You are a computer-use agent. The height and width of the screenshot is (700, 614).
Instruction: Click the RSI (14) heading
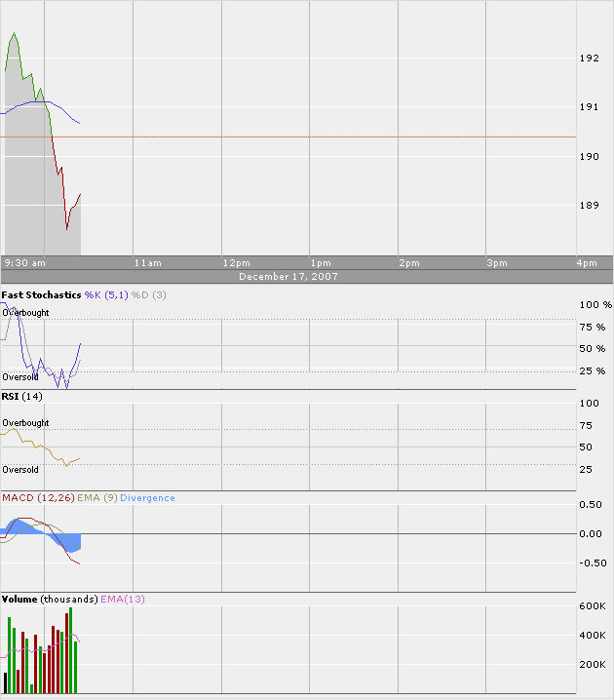point(21,397)
